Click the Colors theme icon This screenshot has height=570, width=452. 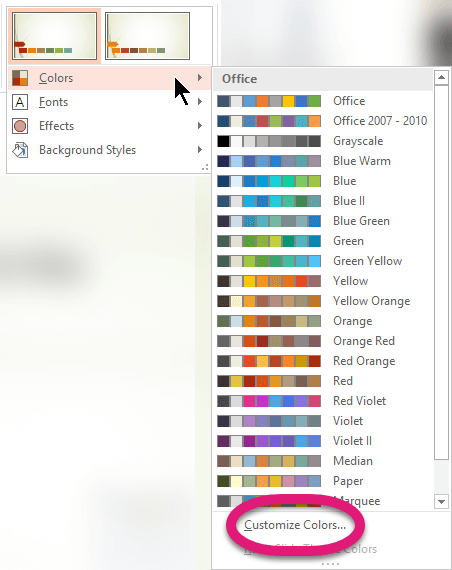click(x=20, y=78)
